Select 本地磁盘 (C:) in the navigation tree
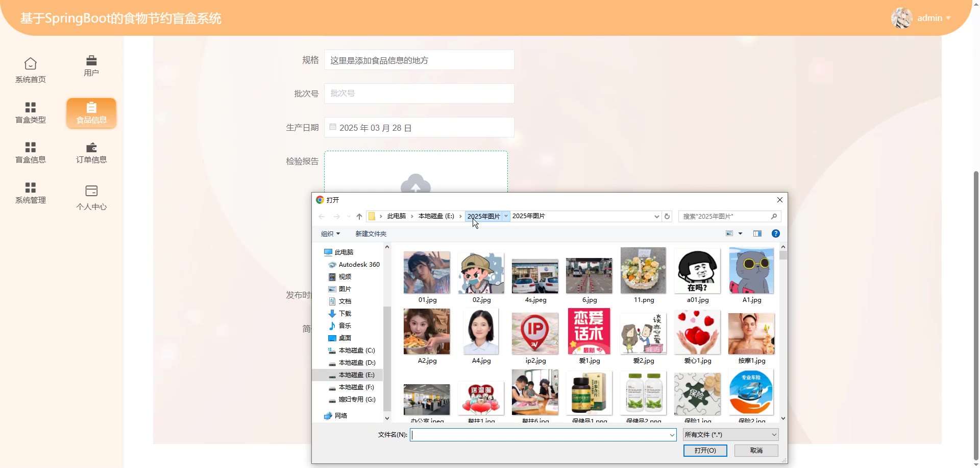Screen dimensions: 980x468 [357, 350]
